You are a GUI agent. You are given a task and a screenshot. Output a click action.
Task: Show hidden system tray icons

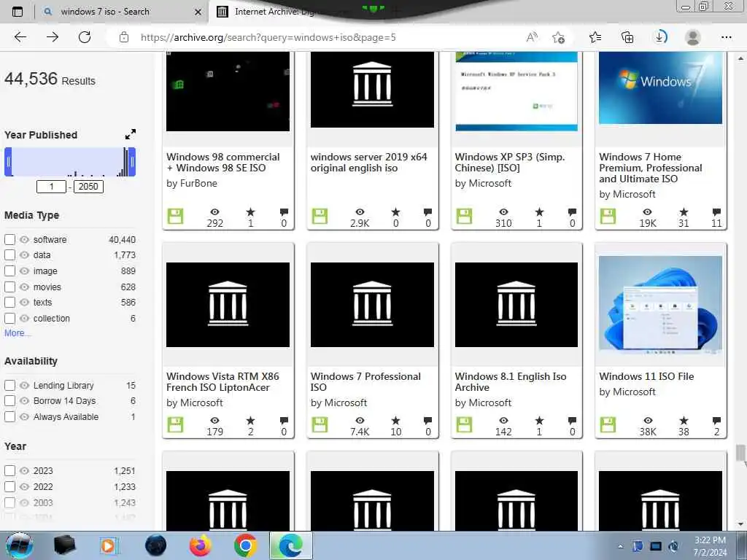coord(620,546)
